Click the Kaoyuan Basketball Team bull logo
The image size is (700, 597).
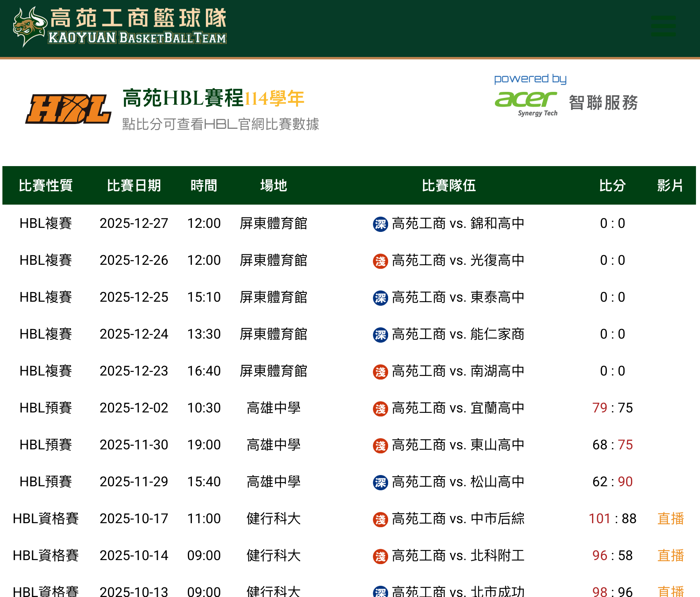pos(29,26)
